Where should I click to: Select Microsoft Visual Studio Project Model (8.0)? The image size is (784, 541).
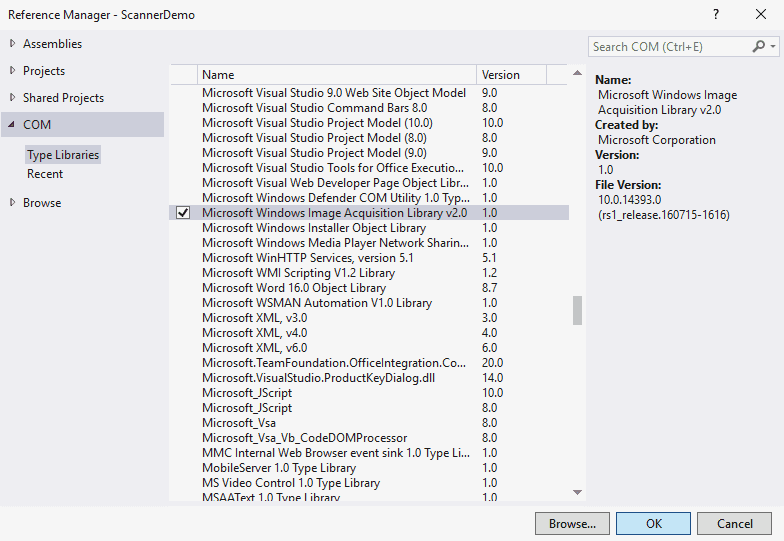click(369, 138)
